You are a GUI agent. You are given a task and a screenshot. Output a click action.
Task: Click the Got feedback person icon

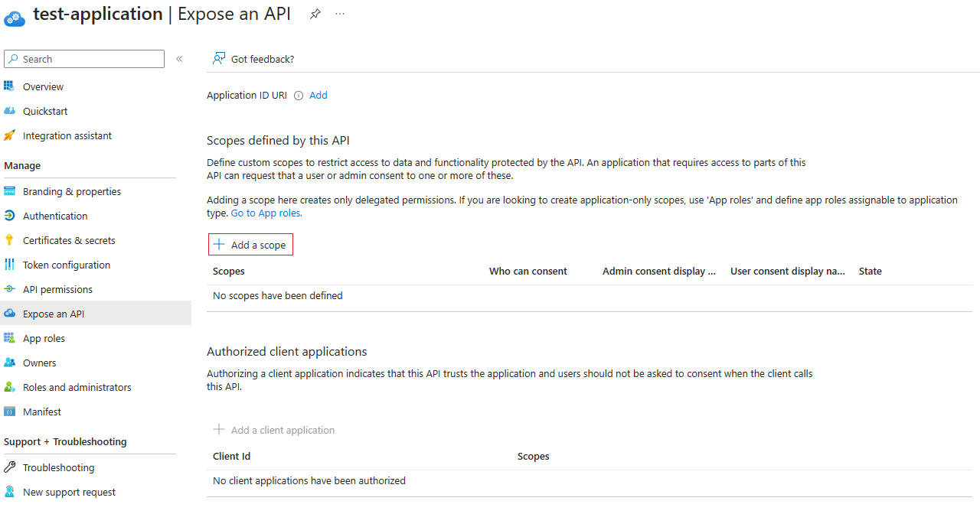click(x=219, y=59)
